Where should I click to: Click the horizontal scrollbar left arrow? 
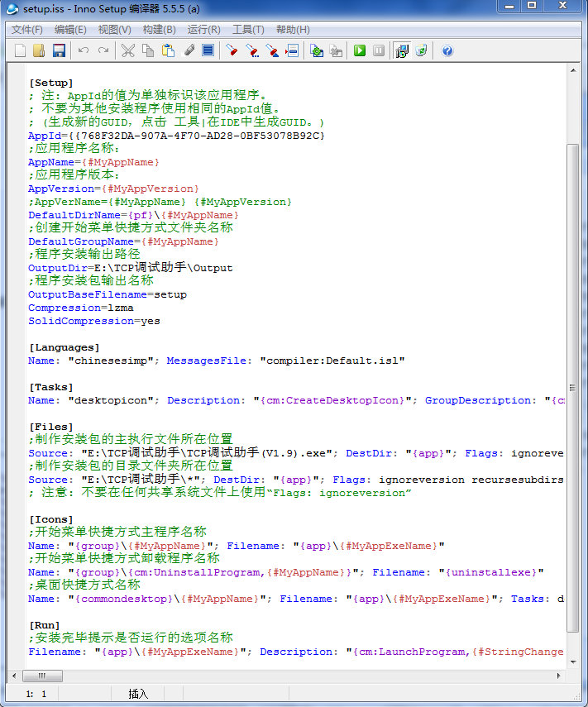click(14, 676)
